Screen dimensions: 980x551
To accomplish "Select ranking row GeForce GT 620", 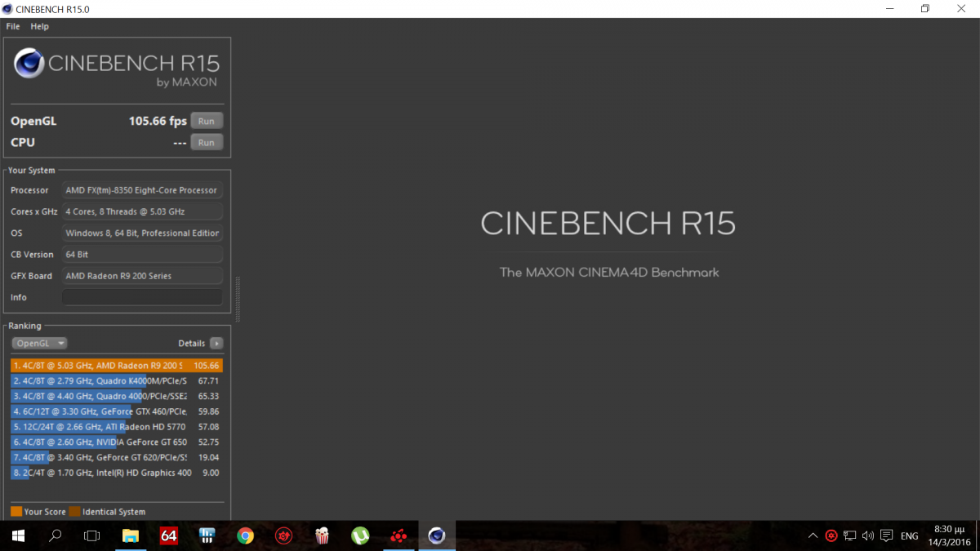I will pyautogui.click(x=117, y=457).
